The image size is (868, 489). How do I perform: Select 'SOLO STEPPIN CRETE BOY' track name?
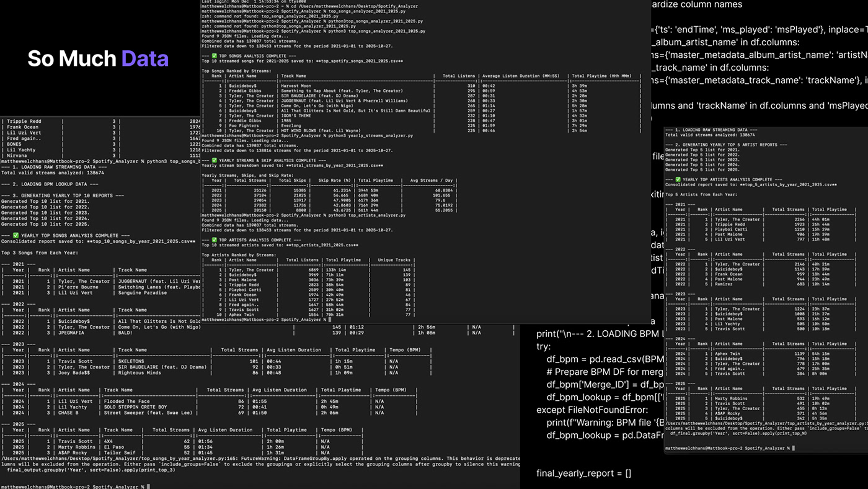(x=137, y=406)
